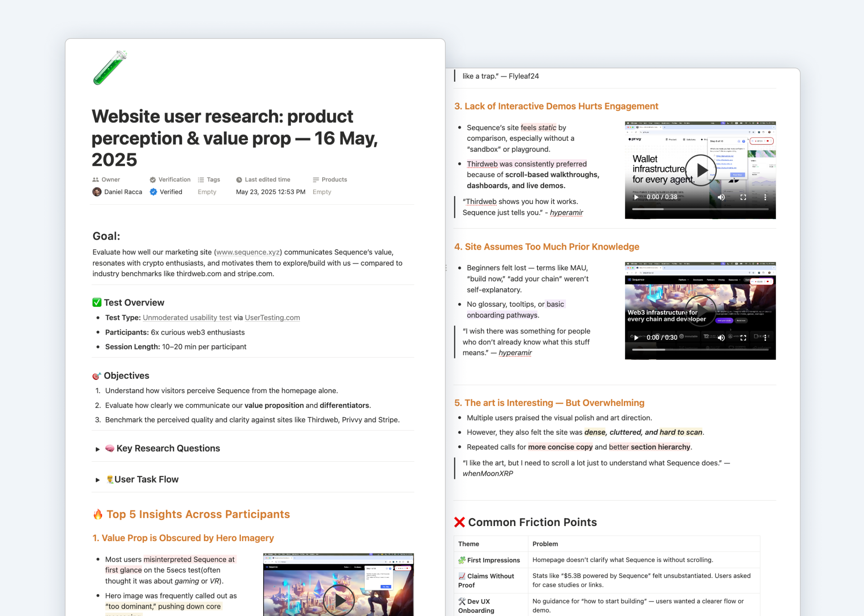
Task: Toggle volume on the Sequence 0:30 video
Action: (721, 338)
